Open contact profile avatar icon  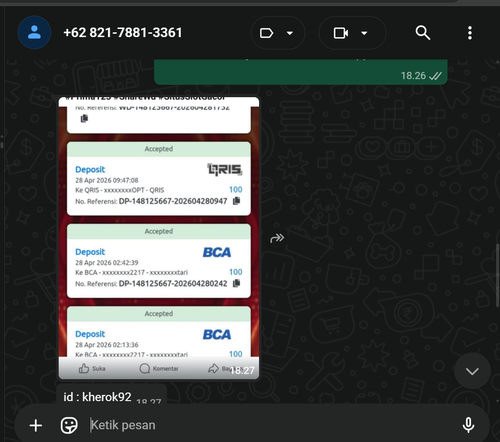34,33
